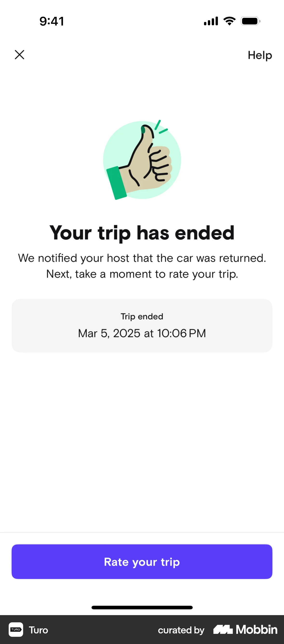
Task: Tap the Mar 5, 2025 timestamp
Action: pos(142,333)
